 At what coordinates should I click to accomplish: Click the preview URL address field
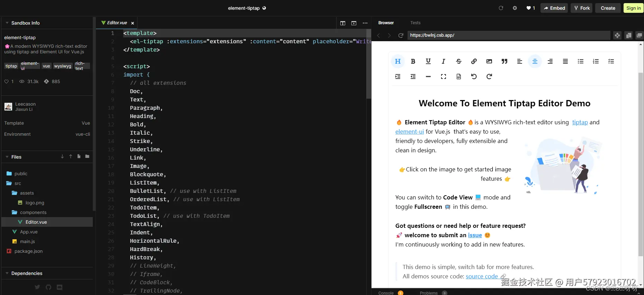click(508, 35)
